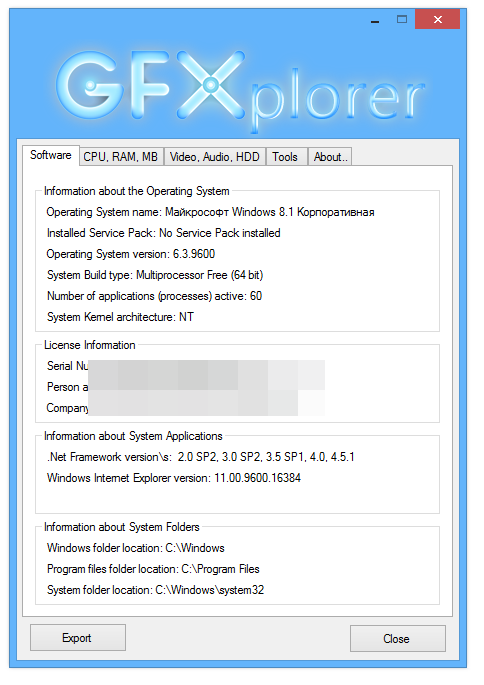Screen dimensions: 484x685
Task: Select 'Program files folder location' line
Action: [x=153, y=569]
